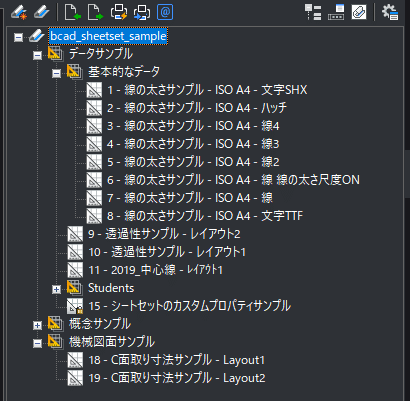410x401 pixels.
Task: Expand the 概念サンプル subset
Action: tap(37, 325)
